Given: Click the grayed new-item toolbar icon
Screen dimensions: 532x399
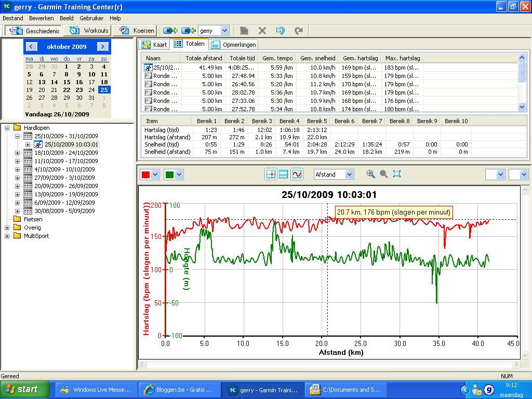Looking at the screenshot, I should (x=244, y=31).
